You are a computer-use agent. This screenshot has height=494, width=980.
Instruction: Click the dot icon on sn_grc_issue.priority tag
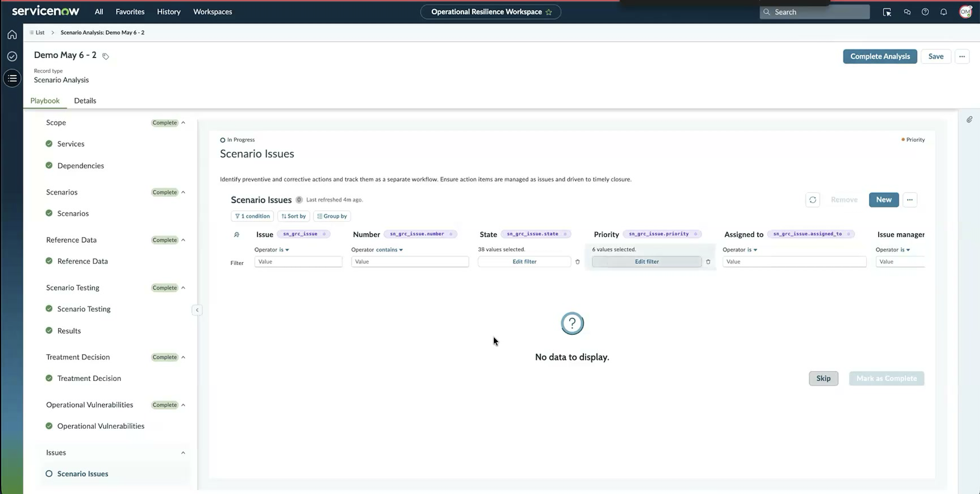[695, 234]
